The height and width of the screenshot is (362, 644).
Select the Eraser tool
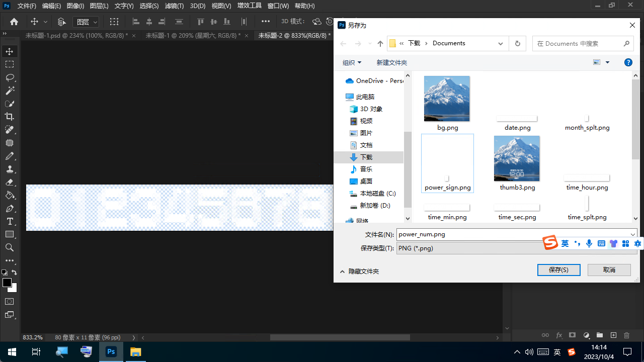10,182
